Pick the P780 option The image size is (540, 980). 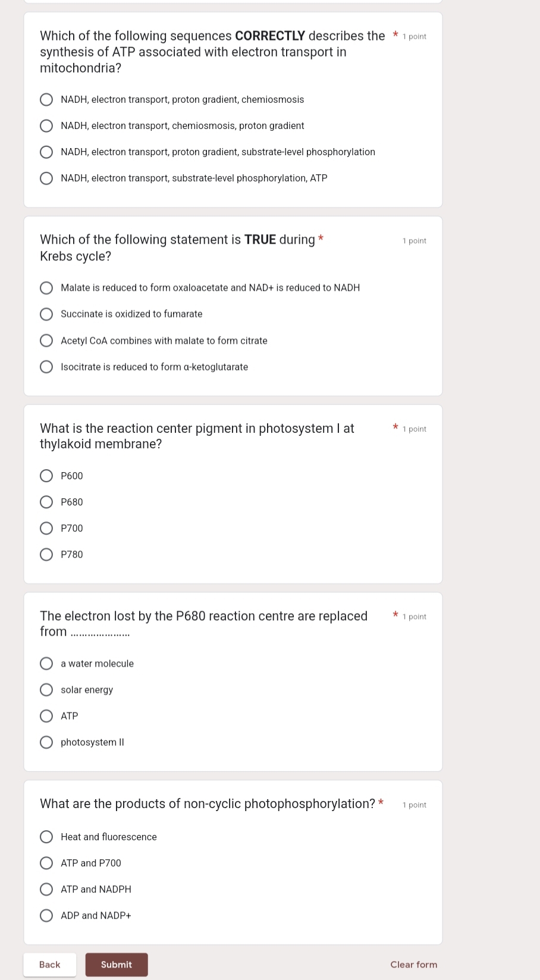(46, 555)
